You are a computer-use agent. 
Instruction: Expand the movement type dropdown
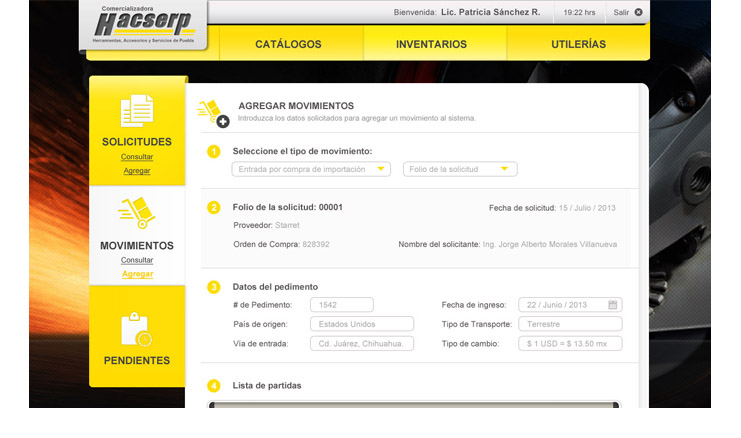[x=311, y=169]
